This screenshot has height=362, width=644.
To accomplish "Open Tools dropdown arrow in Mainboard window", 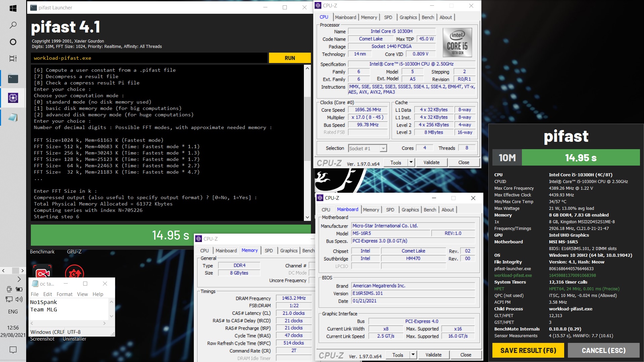I will click(413, 355).
